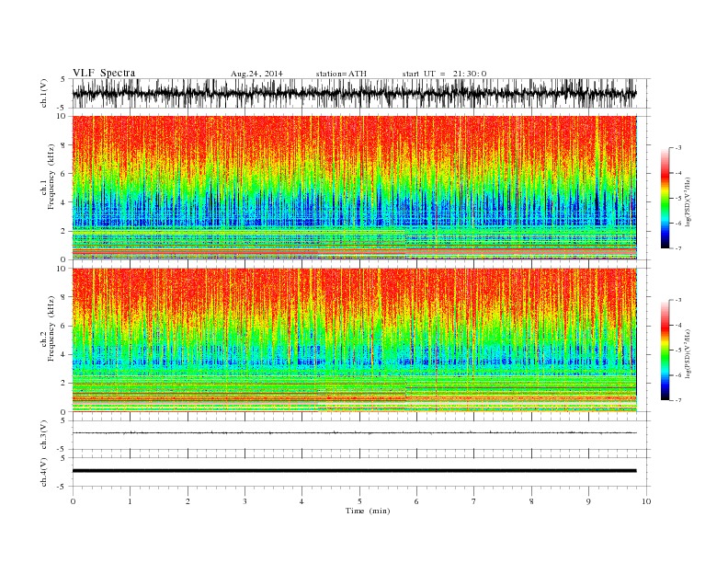Select the "Time (min)" axis label
728x563 pixels.
[368, 511]
